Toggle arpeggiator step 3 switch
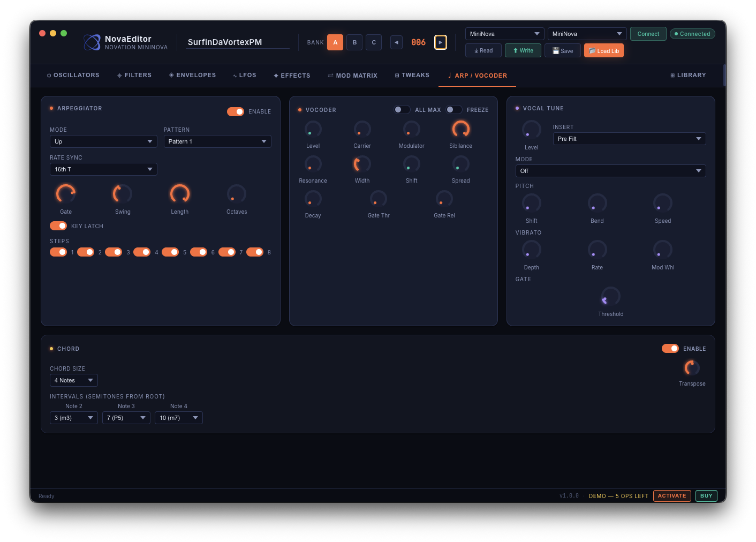The height and width of the screenshot is (542, 756). coord(114,252)
